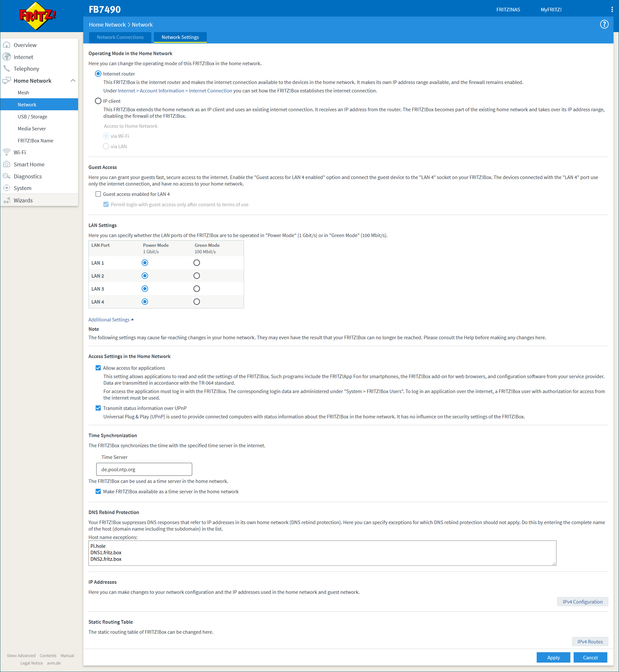This screenshot has height=672, width=619.
Task: Open FRITZ!NAS link in header
Action: [508, 9]
